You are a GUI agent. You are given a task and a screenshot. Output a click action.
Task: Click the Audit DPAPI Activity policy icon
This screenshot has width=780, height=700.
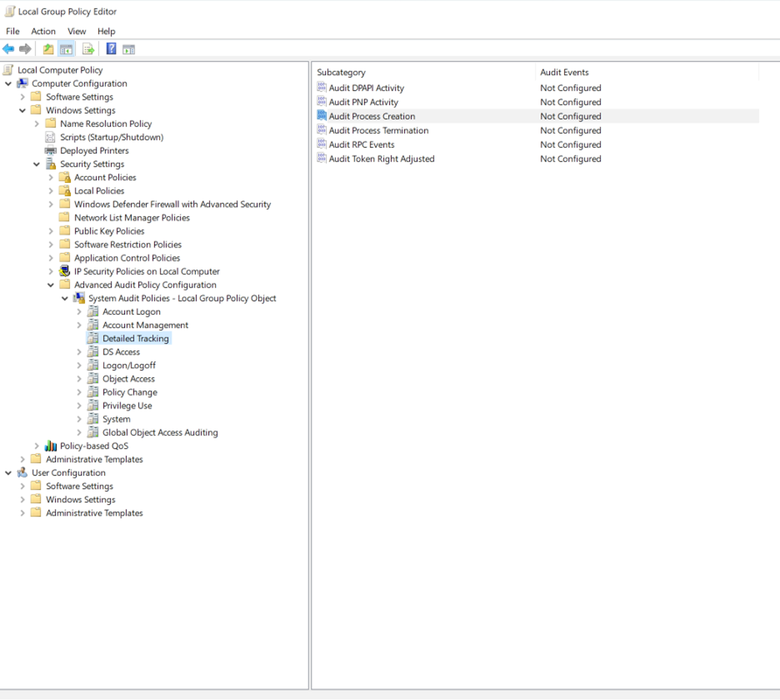(x=322, y=87)
